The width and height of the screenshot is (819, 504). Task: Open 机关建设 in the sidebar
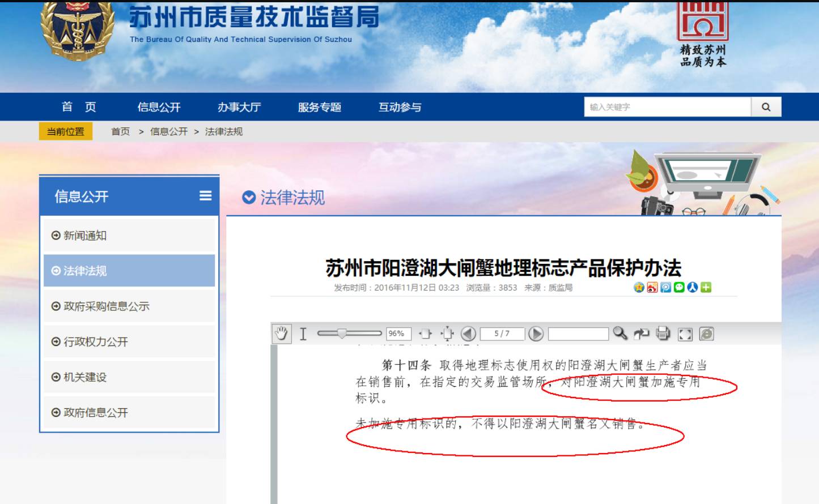[130, 377]
